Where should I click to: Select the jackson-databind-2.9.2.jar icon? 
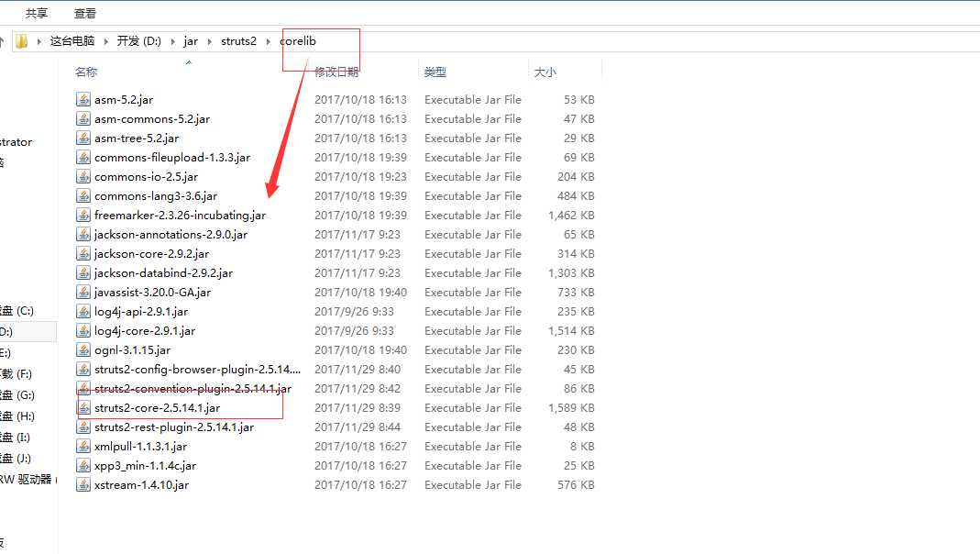[83, 272]
